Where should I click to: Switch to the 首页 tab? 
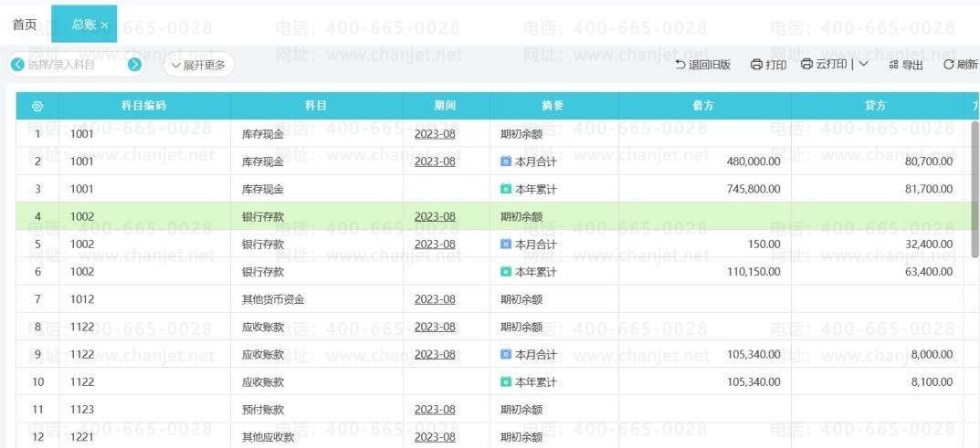pyautogui.click(x=25, y=25)
